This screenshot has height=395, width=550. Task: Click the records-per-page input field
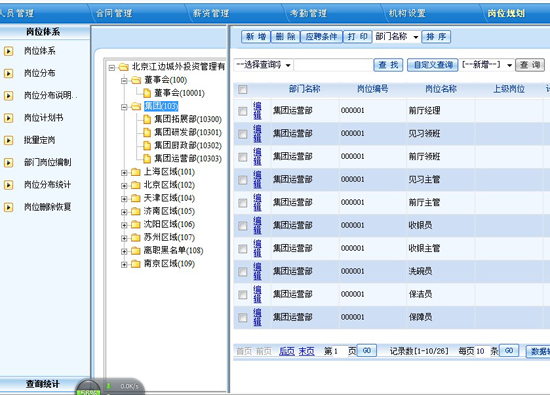[483, 351]
